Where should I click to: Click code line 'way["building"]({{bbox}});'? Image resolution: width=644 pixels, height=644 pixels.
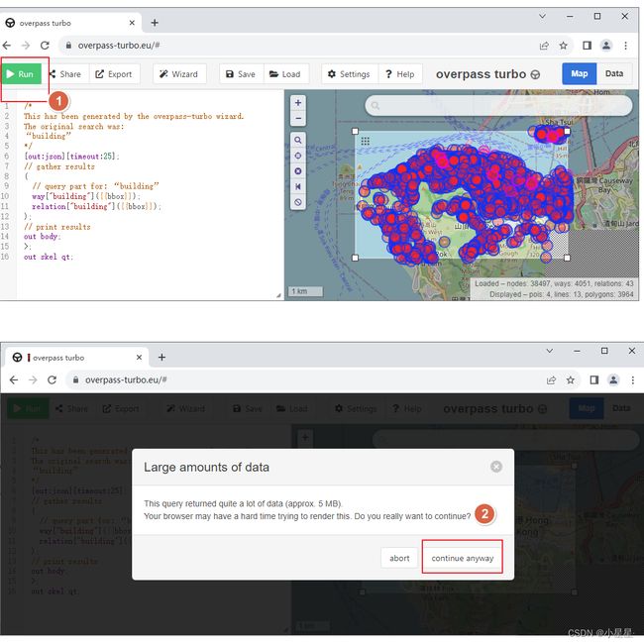[x=86, y=196]
